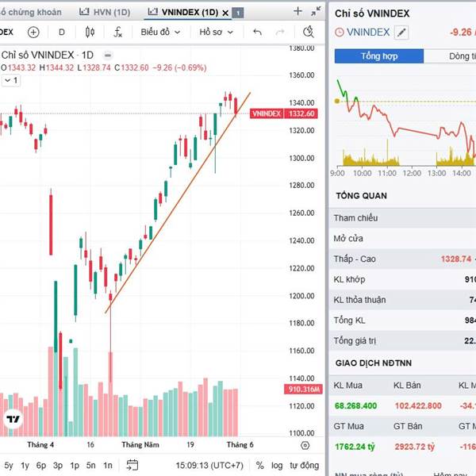
Task: Undo the last chart action
Action: tap(257, 33)
